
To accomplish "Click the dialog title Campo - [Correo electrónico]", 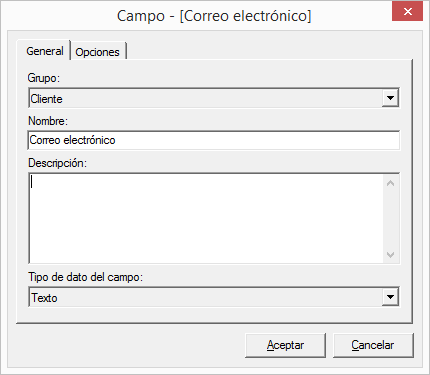I will point(214,16).
